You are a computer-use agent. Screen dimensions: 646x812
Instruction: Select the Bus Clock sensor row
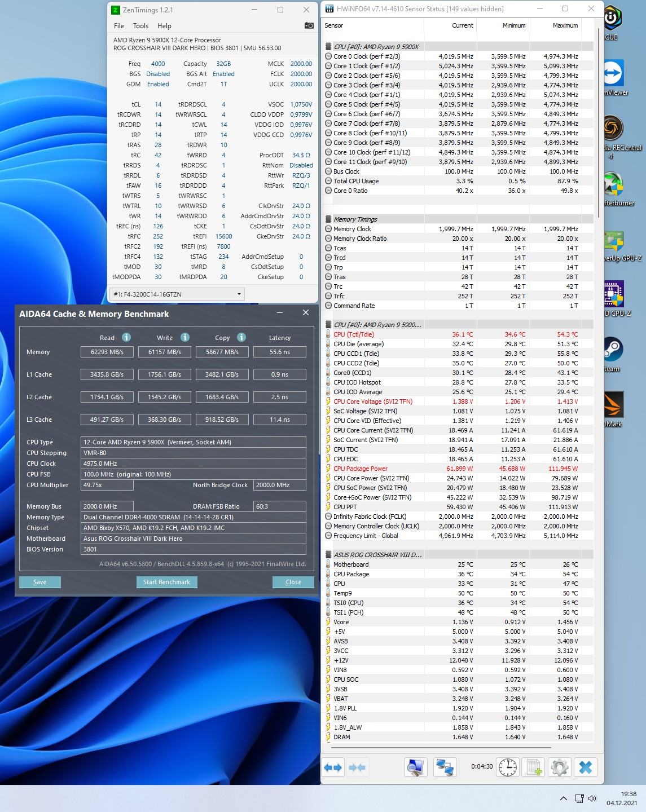[459, 171]
